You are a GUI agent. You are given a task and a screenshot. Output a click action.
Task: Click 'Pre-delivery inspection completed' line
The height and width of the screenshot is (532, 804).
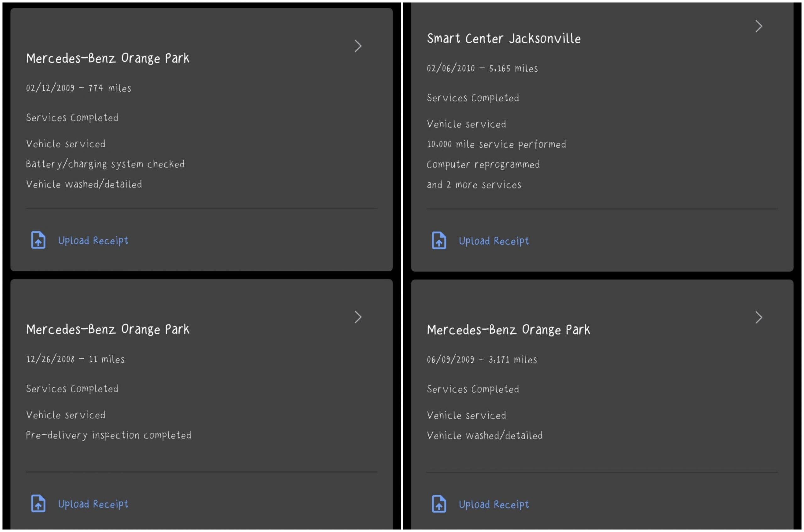tap(109, 435)
